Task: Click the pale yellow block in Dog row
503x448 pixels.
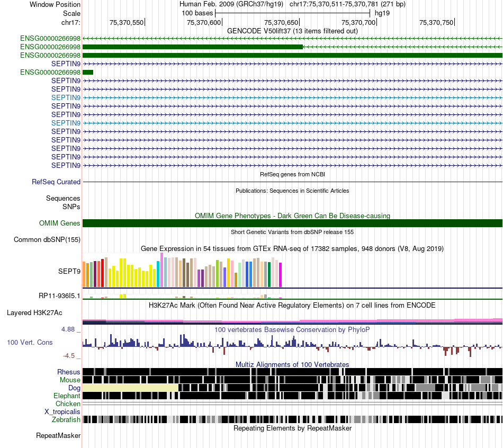Action: 131,388
